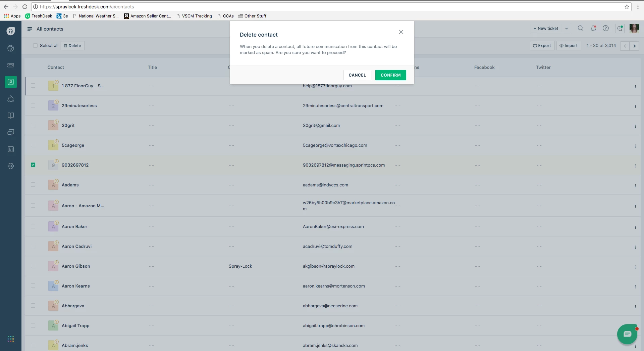Confirm the contact deletion
Image resolution: width=644 pixels, height=351 pixels.
click(390, 75)
